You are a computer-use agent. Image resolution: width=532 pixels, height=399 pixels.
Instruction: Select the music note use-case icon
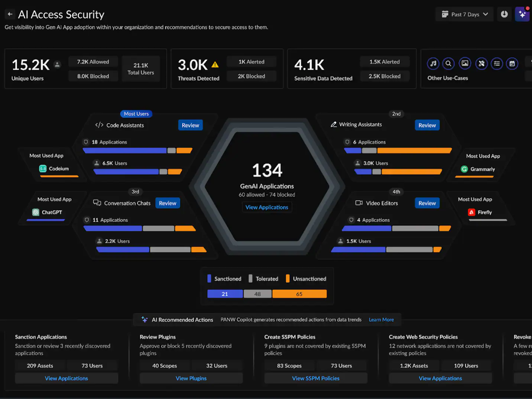(x=433, y=64)
